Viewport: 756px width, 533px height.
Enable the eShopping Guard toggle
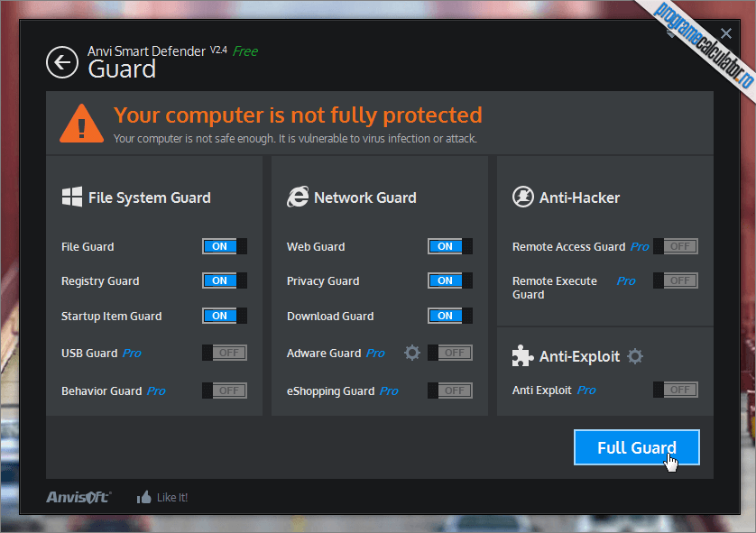point(450,391)
